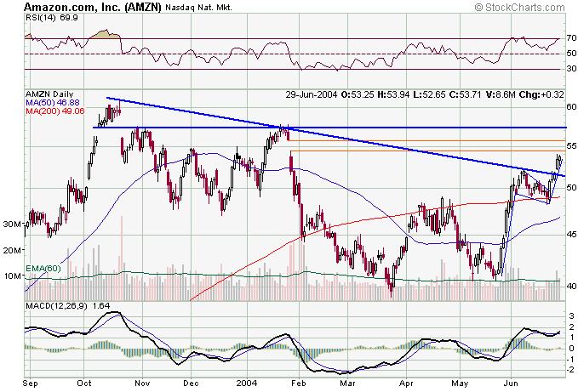Click the Amazon.com, Inc. (AMZN) chart title

93,7
